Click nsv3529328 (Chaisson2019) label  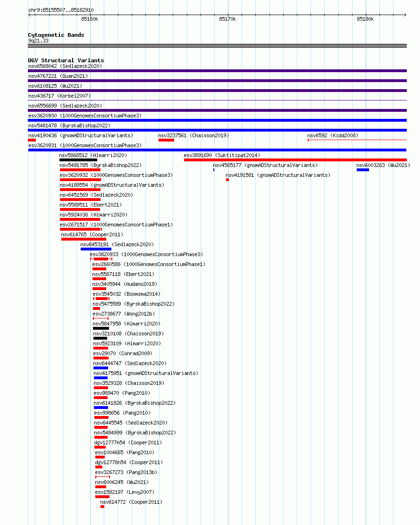click(x=129, y=383)
